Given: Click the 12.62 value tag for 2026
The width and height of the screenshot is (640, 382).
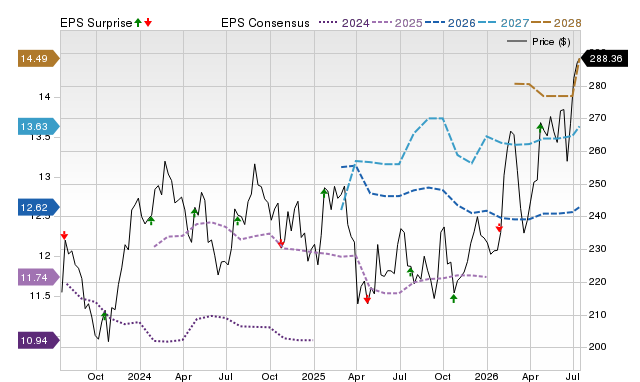Looking at the screenshot, I should point(38,207).
